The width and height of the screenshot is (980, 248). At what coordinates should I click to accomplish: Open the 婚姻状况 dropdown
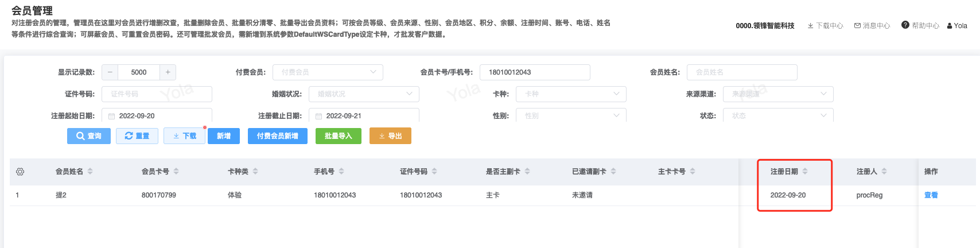click(363, 94)
